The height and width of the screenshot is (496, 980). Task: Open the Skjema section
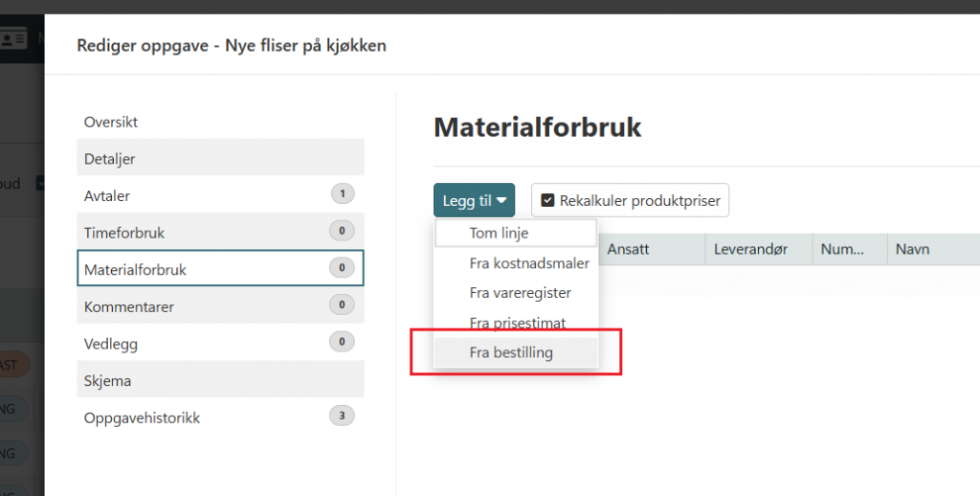point(107,380)
